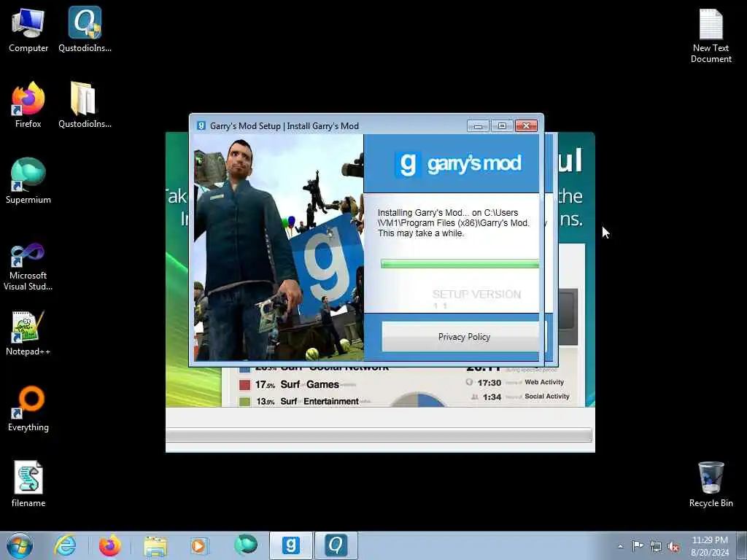Select the Supermium desktop shortcut

(x=28, y=181)
